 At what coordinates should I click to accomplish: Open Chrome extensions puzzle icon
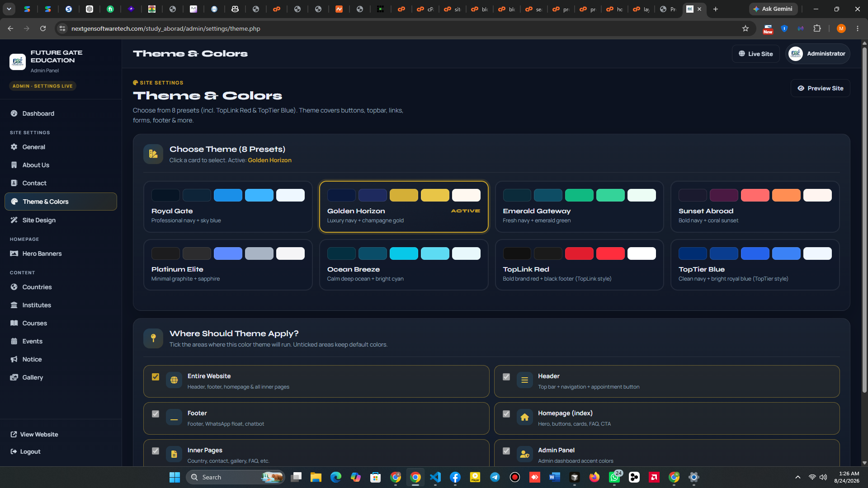tap(817, 28)
